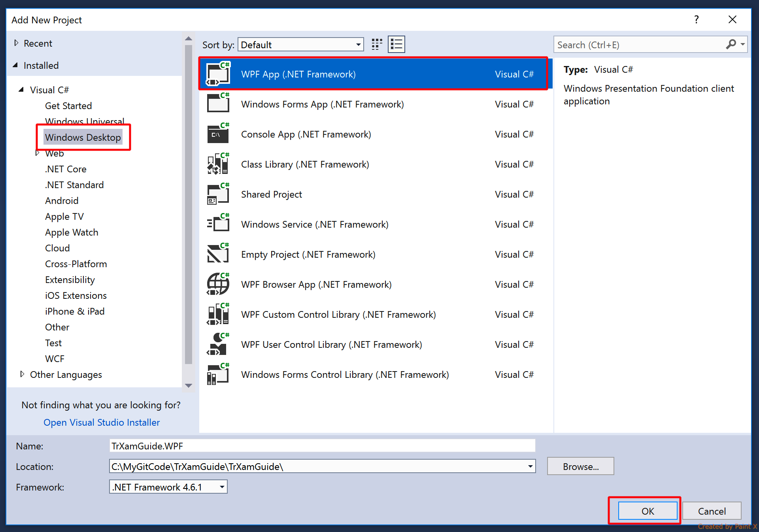
Task: Close the Add New Project dialog
Action: click(x=733, y=19)
